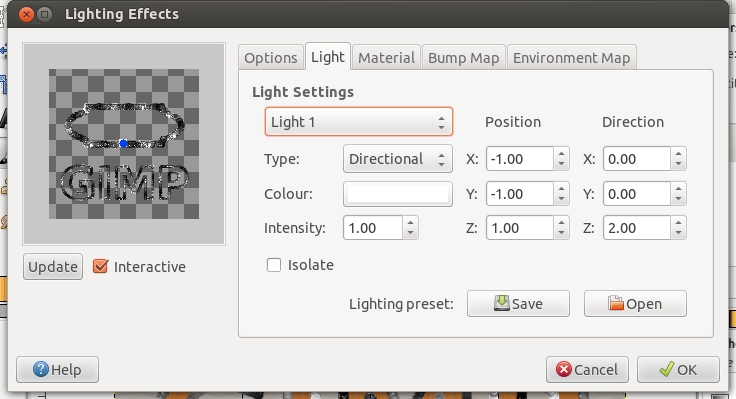Open the light colour swatch picker
Image resolution: width=736 pixels, height=399 pixels.
click(398, 194)
